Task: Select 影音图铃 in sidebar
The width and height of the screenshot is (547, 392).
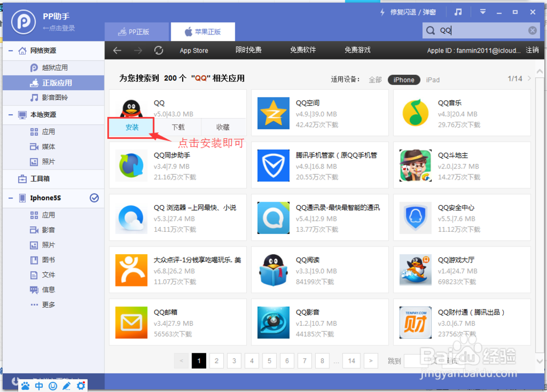Action: pos(54,98)
